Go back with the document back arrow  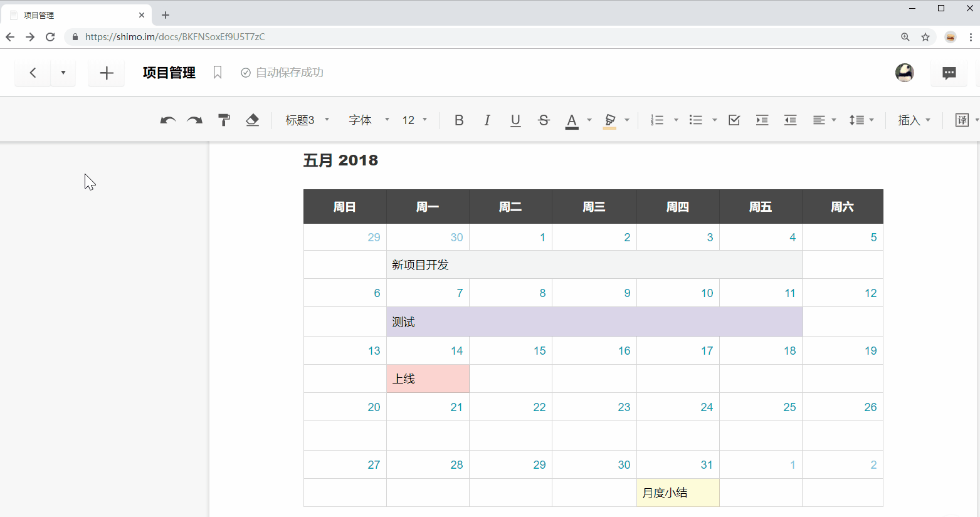pos(33,73)
